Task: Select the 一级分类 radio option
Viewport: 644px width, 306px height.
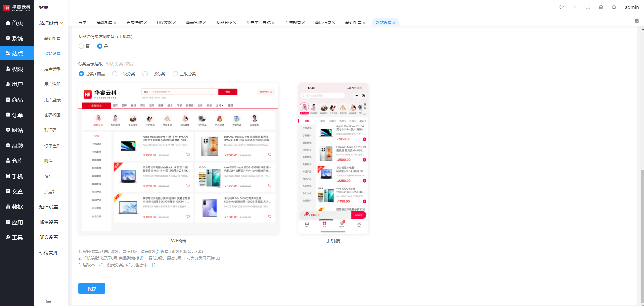Action: tap(115, 74)
